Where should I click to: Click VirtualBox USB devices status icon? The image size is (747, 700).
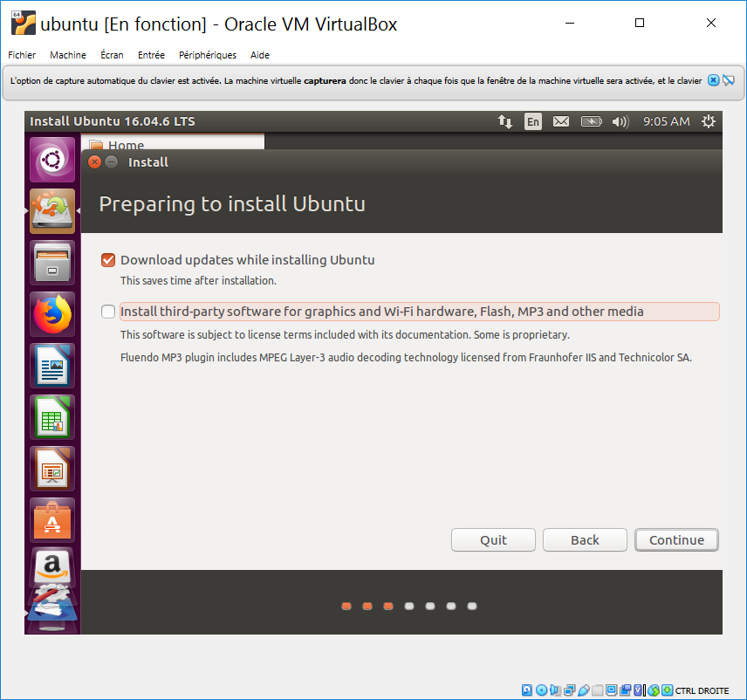(x=584, y=690)
